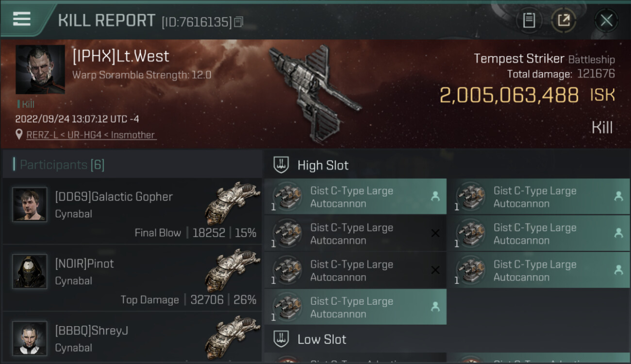Select the first Gist C-Type autocannon module
Image resolution: width=631 pixels, height=364 pixels.
355,197
